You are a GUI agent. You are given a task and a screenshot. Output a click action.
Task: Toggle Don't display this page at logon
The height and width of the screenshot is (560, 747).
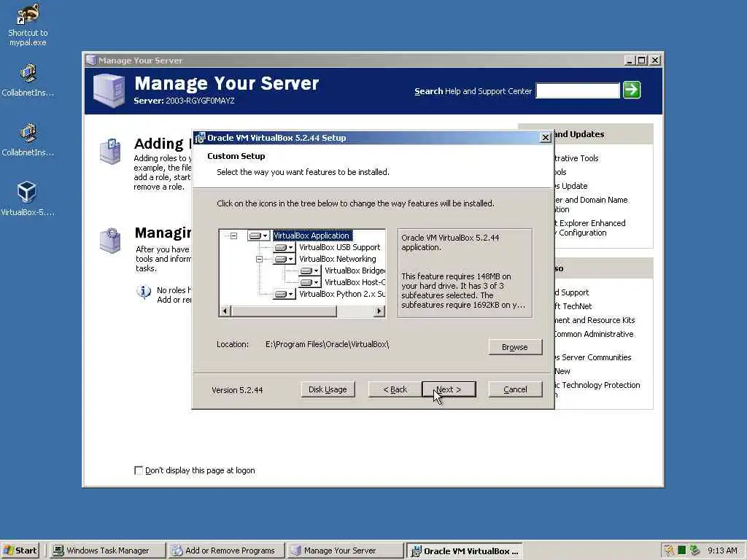(x=139, y=470)
